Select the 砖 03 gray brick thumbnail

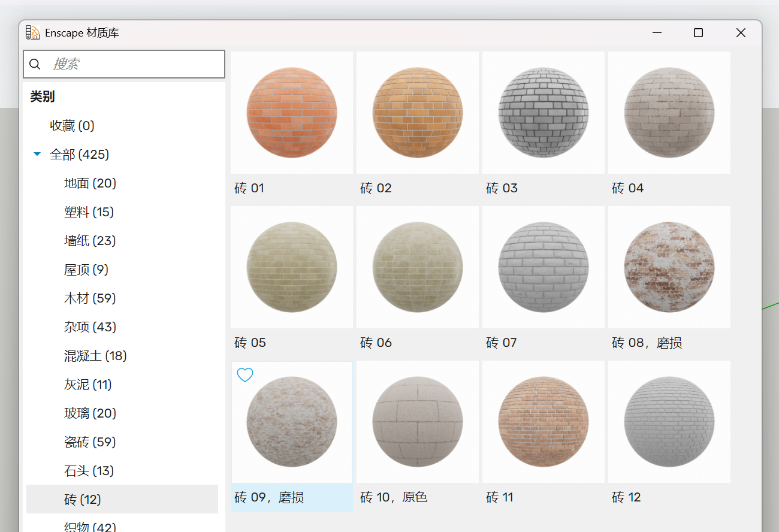(544, 113)
